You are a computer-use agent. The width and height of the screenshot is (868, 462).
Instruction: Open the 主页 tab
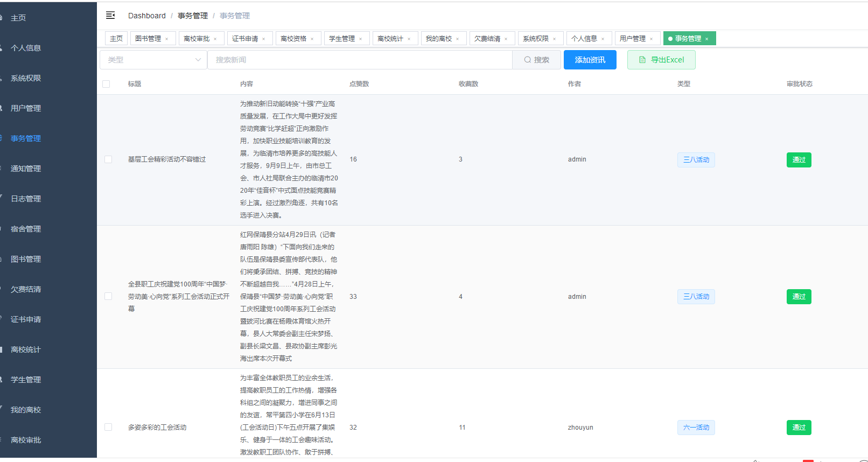[116, 39]
